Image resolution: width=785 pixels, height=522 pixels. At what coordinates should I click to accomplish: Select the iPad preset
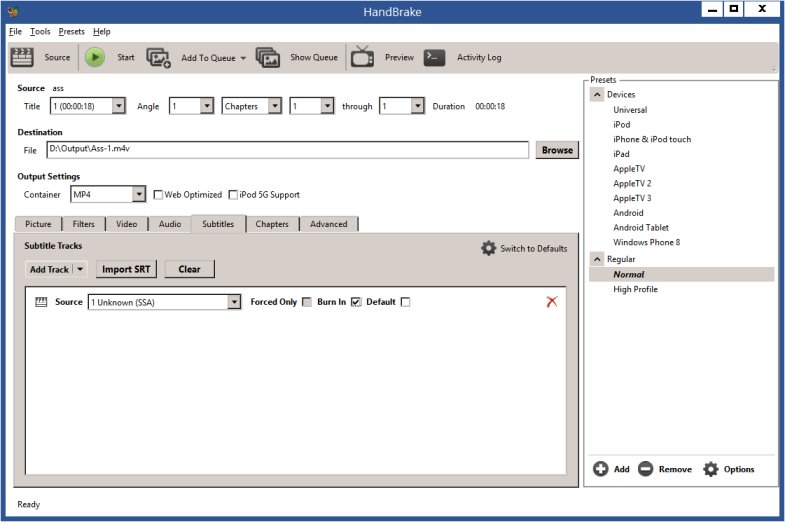[x=621, y=154]
